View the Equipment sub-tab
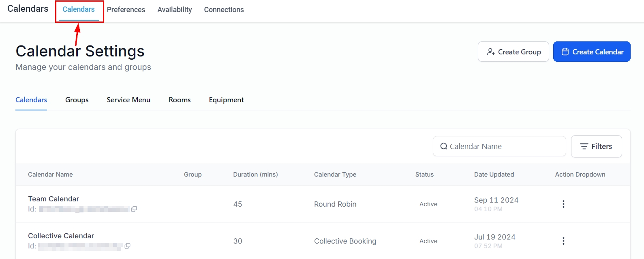The image size is (644, 259). [x=226, y=100]
